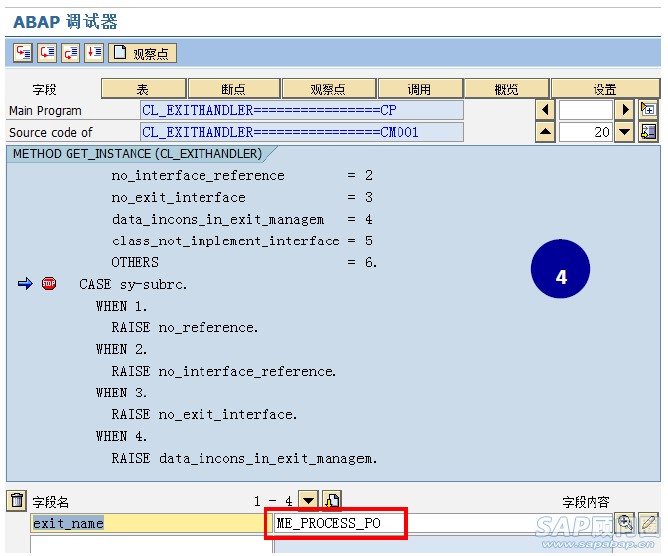Click the 观察点 toolbar button

(142, 53)
